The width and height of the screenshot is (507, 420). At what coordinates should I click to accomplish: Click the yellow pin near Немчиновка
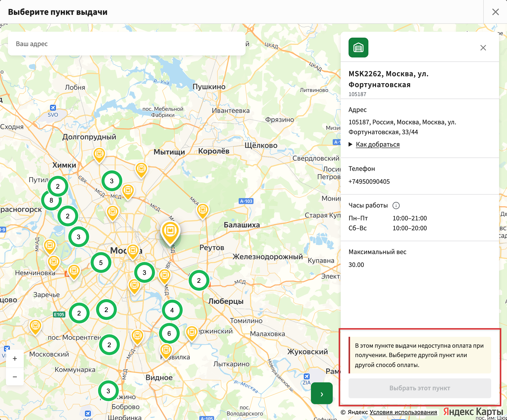click(x=54, y=263)
